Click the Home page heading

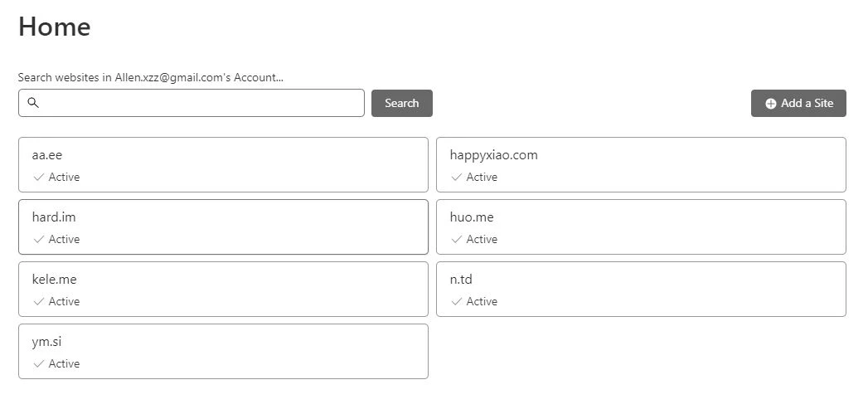(55, 27)
